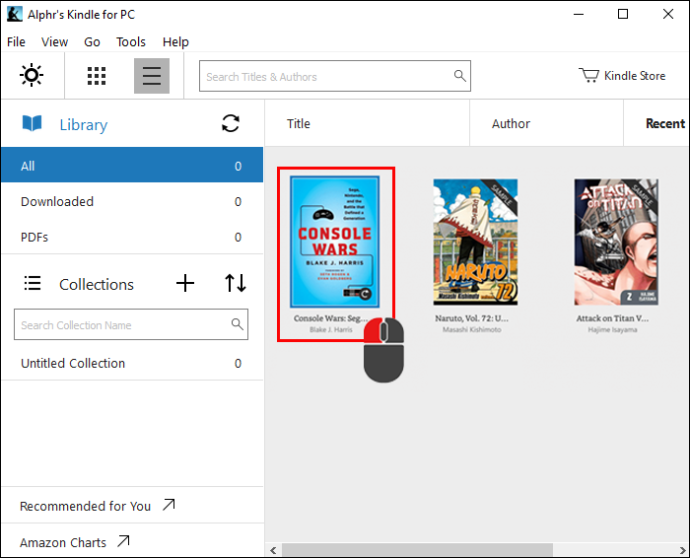Open Recommended for You link
The image size is (690, 558).
click(85, 506)
